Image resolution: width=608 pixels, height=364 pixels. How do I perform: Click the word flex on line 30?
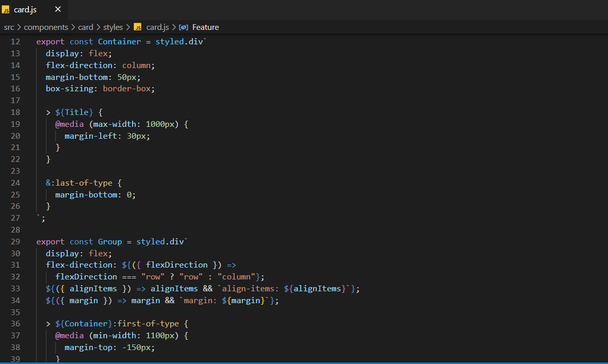point(98,254)
